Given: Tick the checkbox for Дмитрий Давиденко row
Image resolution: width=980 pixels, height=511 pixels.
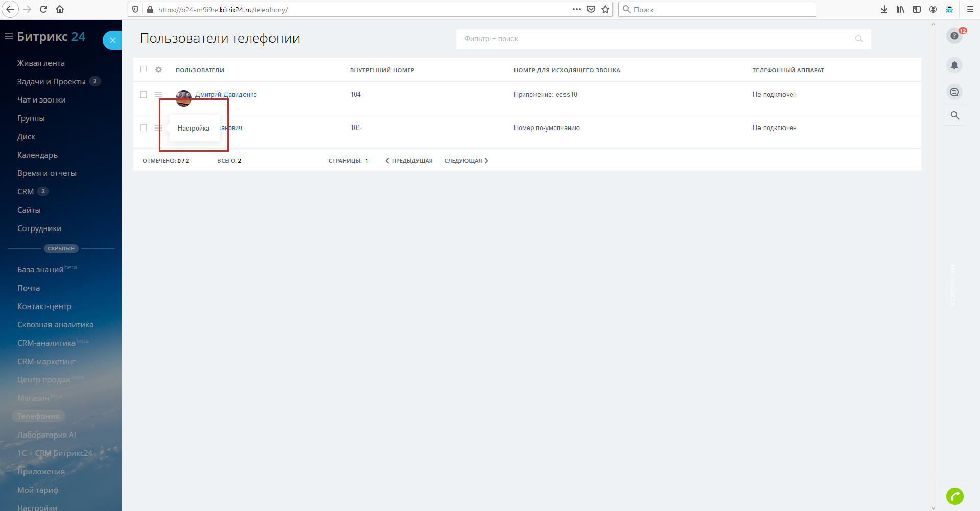Looking at the screenshot, I should point(144,95).
